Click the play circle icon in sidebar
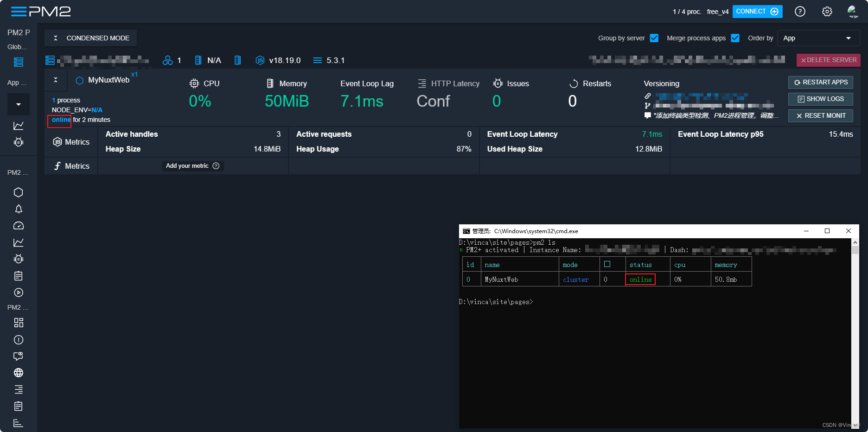 pyautogui.click(x=19, y=292)
